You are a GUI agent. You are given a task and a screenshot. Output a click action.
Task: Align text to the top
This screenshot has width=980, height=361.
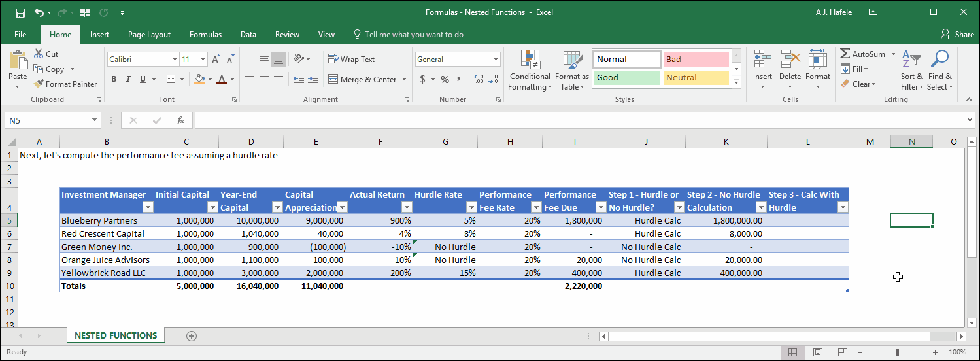[x=250, y=59]
